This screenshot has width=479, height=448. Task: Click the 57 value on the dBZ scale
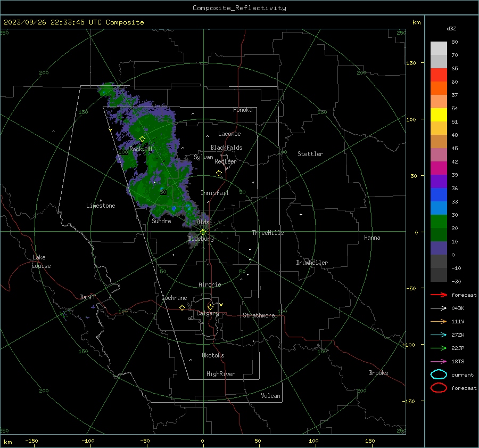point(455,95)
